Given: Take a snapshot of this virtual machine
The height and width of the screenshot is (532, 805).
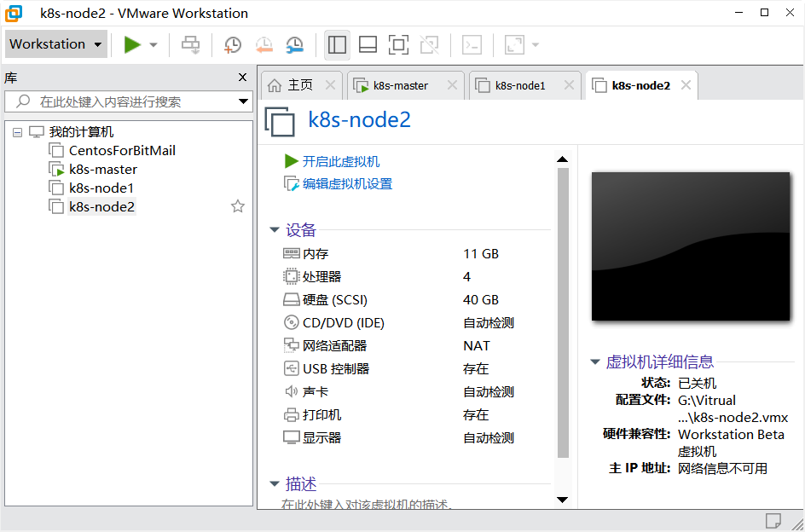Looking at the screenshot, I should (233, 44).
